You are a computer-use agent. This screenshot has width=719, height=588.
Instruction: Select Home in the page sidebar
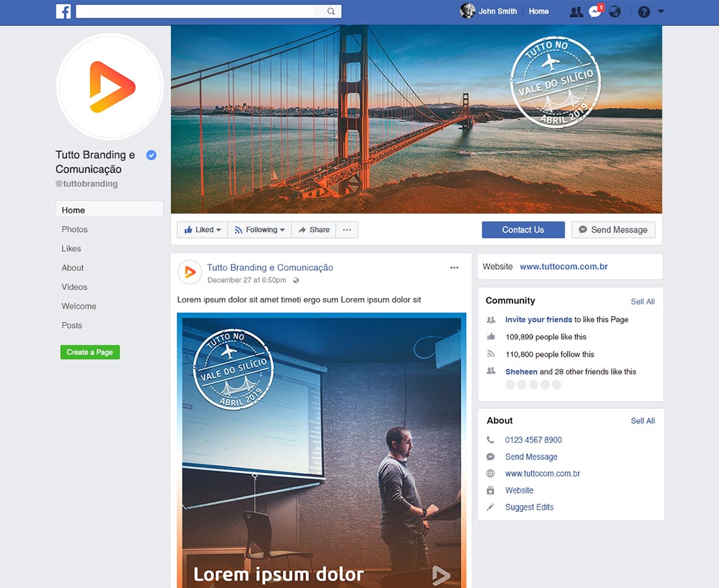coord(110,210)
